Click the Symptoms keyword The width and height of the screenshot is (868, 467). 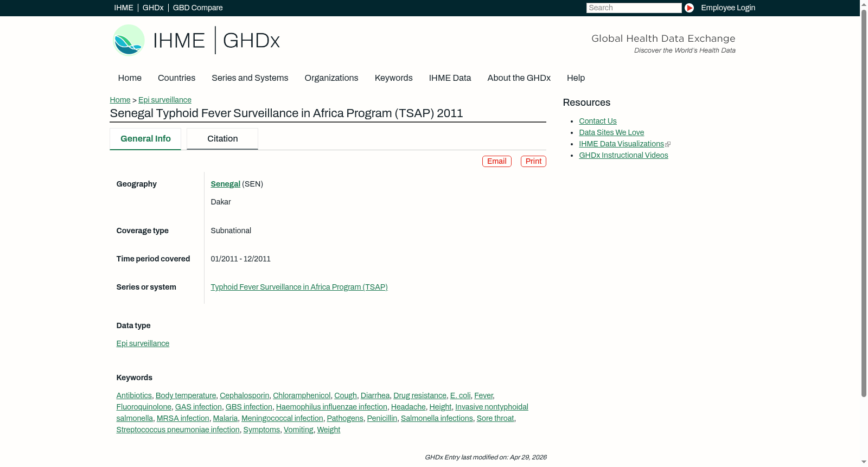(261, 430)
